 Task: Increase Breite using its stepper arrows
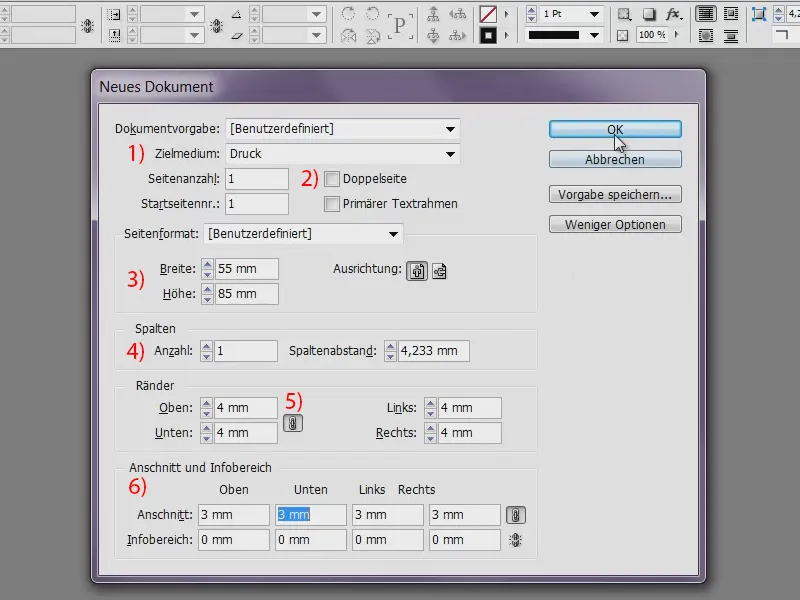tap(207, 264)
